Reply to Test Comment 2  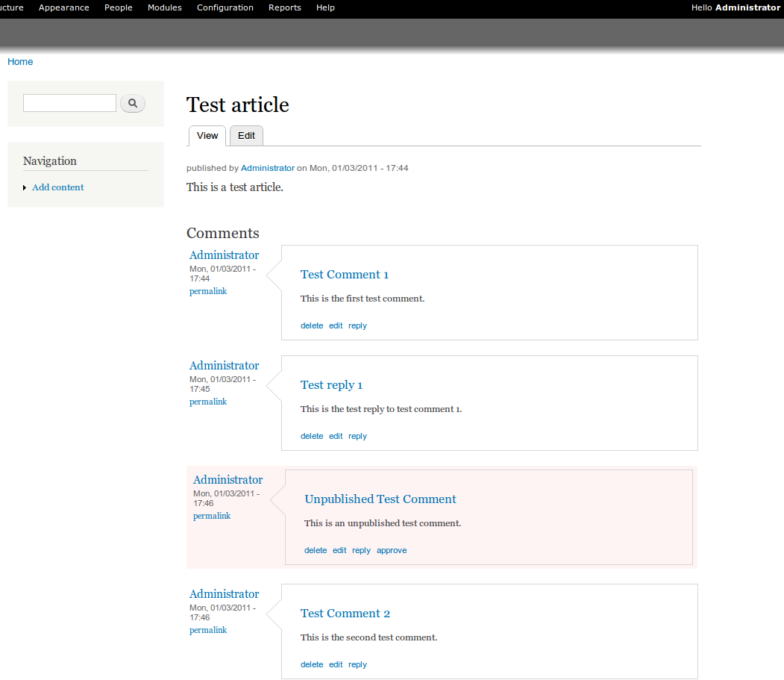click(x=357, y=664)
